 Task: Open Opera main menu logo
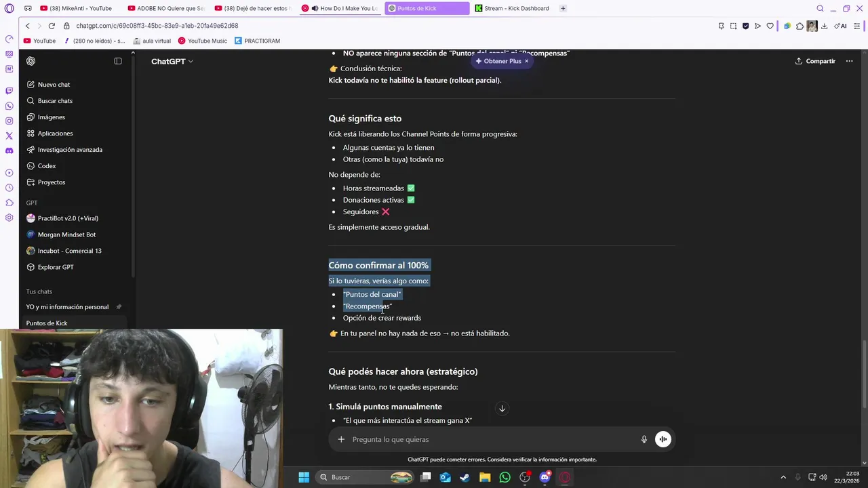pos(9,8)
